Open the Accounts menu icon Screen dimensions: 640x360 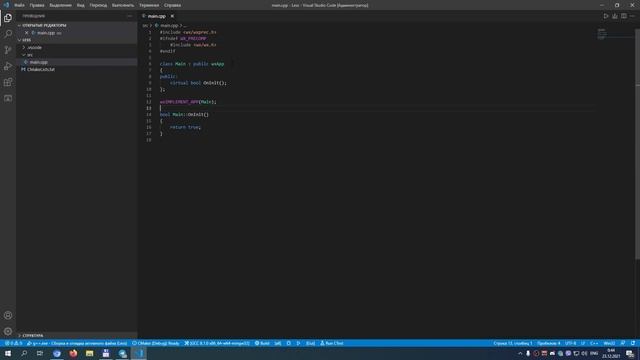[x=8, y=315]
